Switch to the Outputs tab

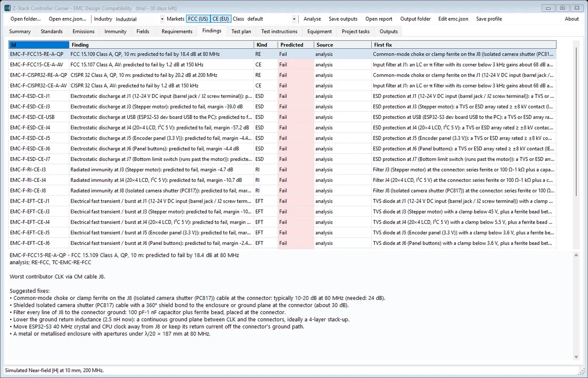tap(389, 31)
